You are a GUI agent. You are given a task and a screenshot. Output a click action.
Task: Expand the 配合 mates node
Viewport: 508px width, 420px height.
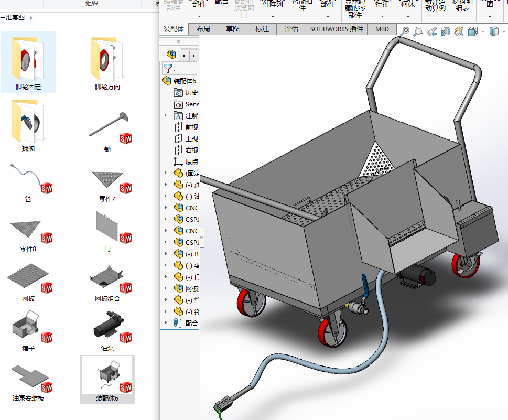tap(166, 323)
